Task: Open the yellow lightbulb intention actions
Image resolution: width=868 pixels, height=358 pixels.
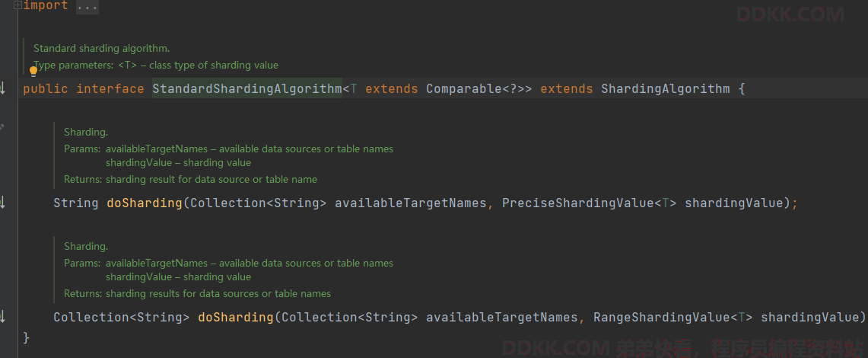Action: 33,71
